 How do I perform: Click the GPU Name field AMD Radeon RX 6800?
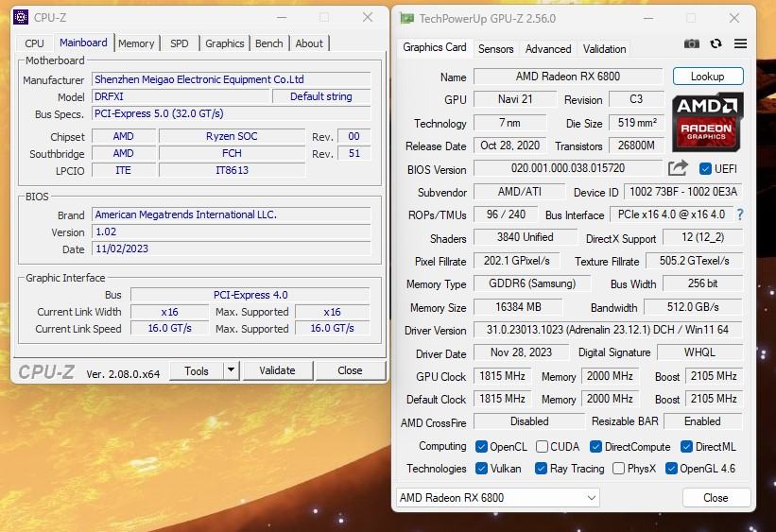[568, 77]
